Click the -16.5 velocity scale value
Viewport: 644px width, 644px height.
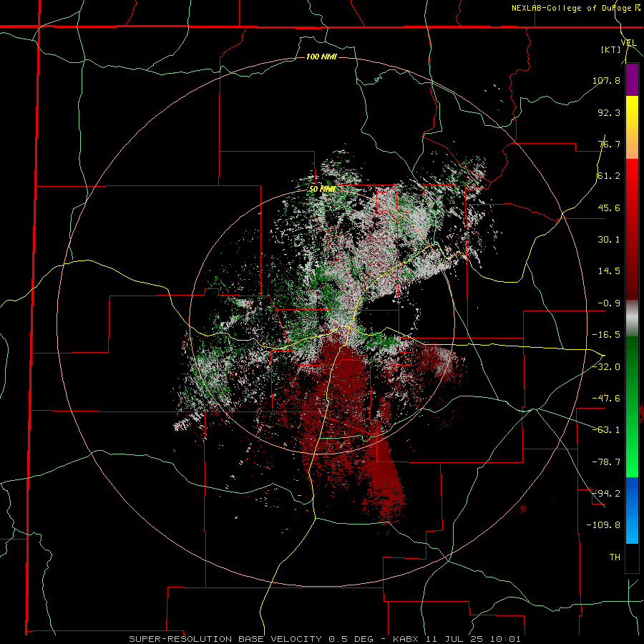[606, 335]
